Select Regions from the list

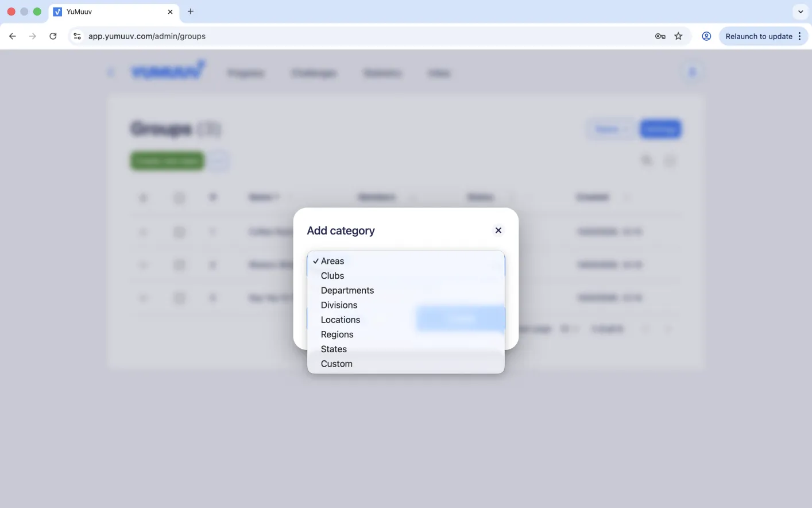405,334
